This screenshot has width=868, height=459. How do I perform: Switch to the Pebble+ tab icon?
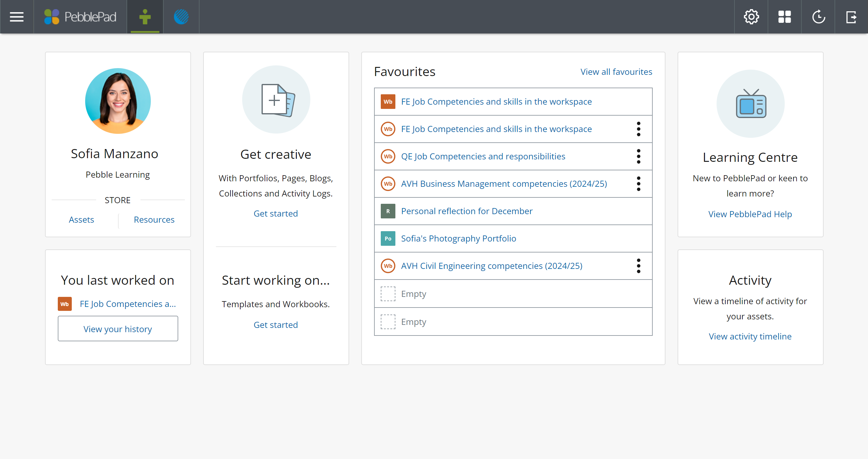(x=145, y=16)
